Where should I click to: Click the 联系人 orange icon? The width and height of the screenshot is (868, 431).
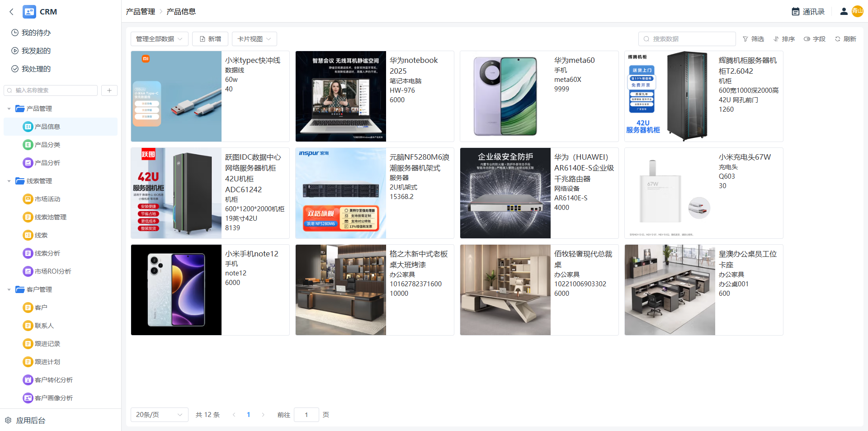click(28, 326)
